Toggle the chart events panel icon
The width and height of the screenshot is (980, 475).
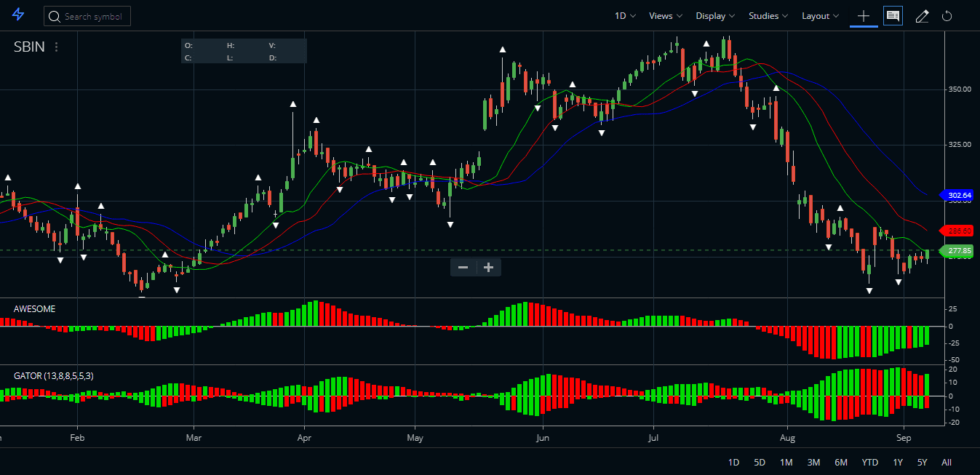coord(893,15)
